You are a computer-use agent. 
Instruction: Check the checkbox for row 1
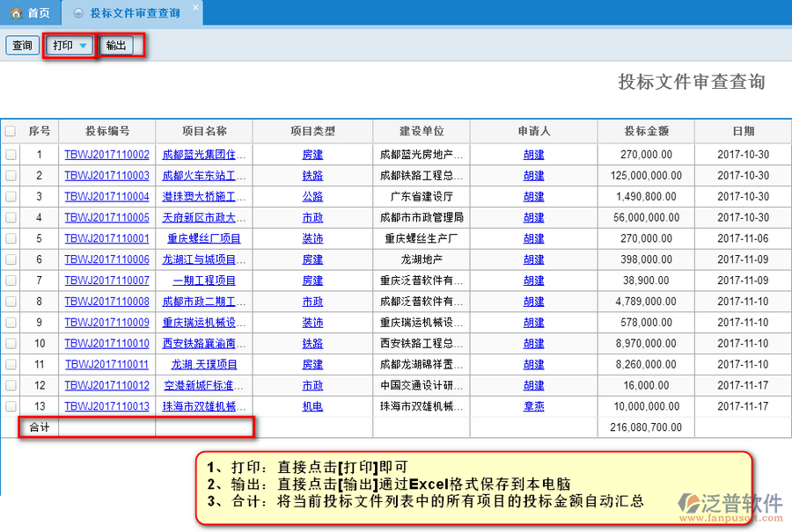11,155
